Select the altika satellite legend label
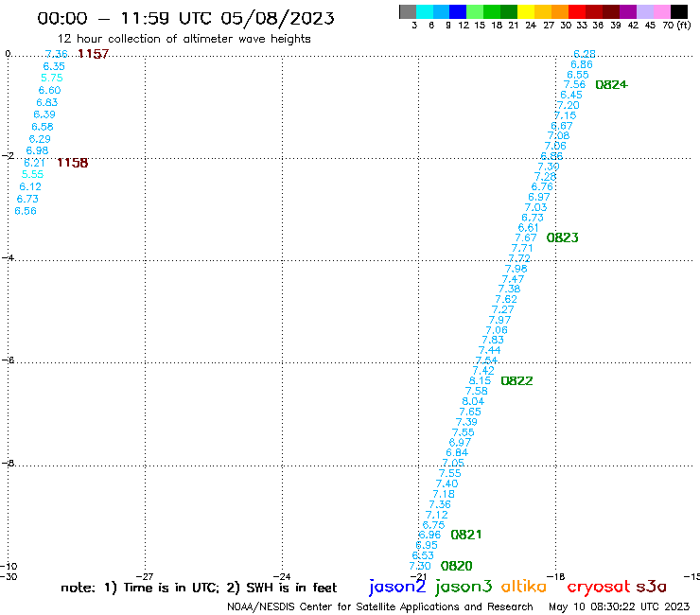700x615 pixels. point(524,587)
